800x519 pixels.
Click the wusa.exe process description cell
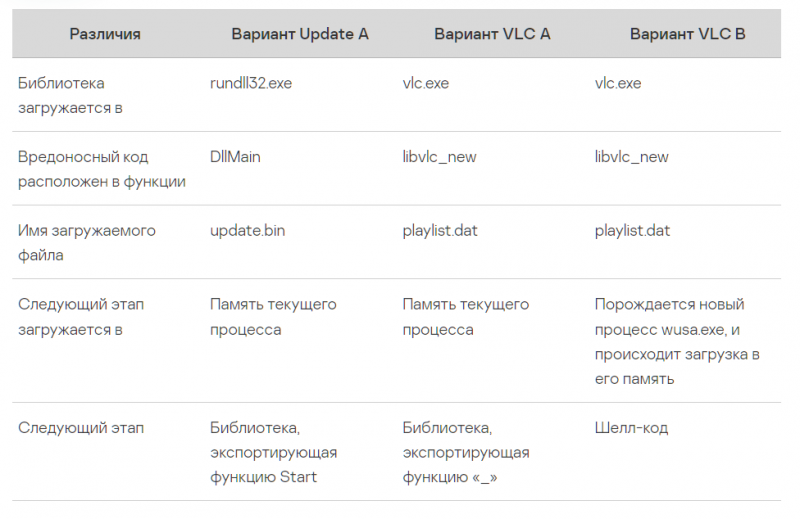677,341
